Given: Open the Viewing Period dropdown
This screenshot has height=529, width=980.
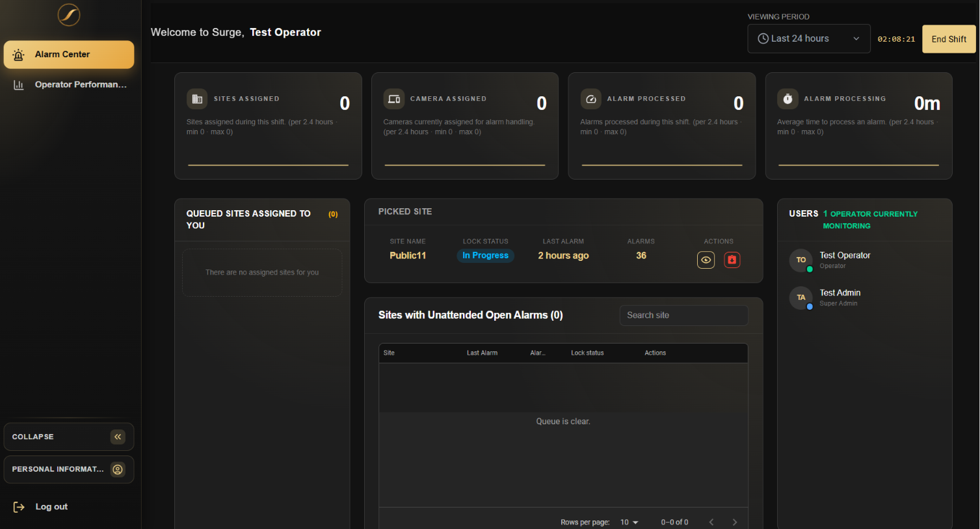Looking at the screenshot, I should coord(809,39).
